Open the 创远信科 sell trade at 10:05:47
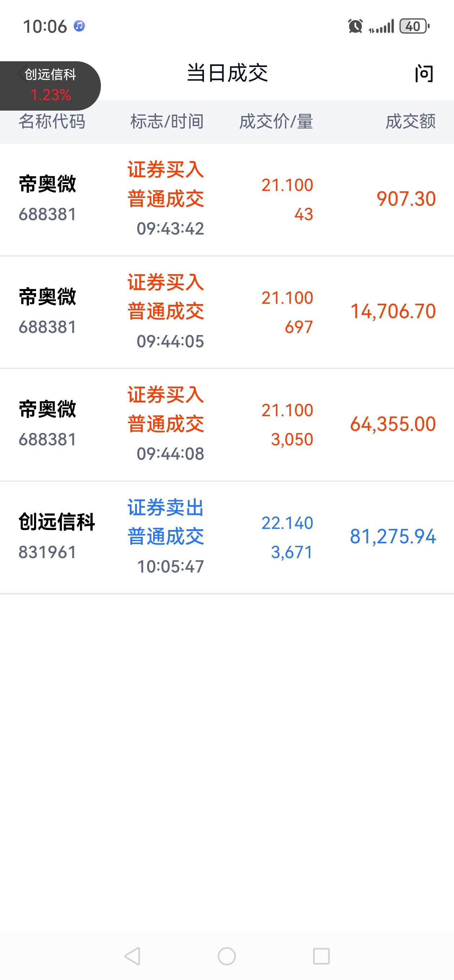The height and width of the screenshot is (980, 454). coord(227,537)
